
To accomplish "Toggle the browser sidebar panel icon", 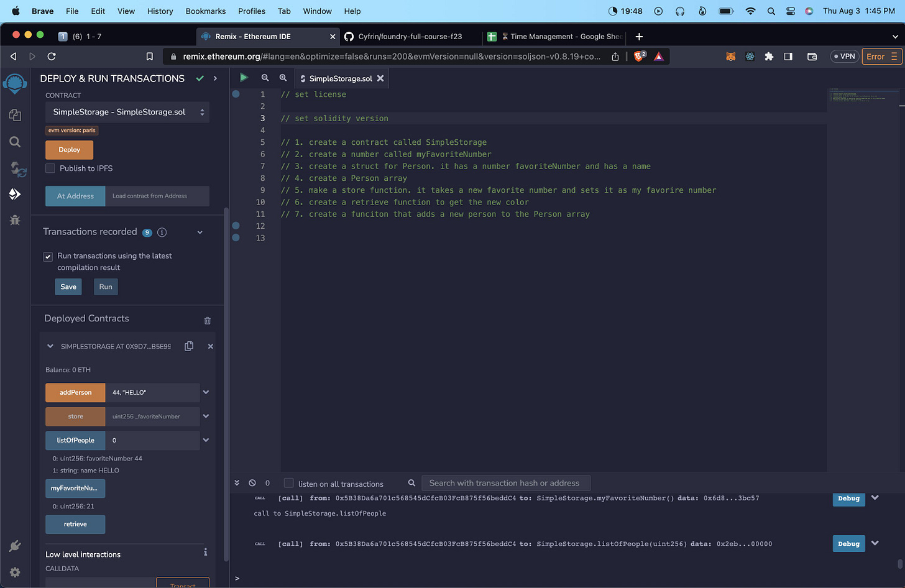I will 788,57.
